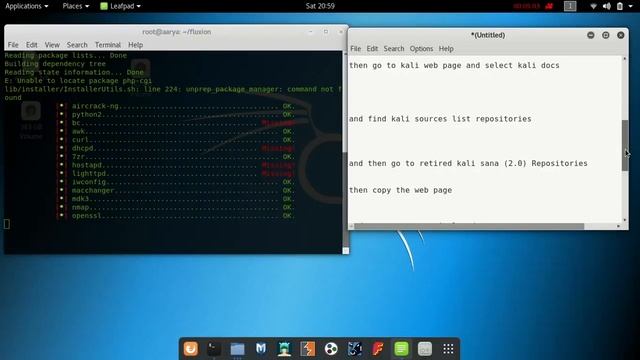Click Leafpad scroll right arrow

(x=619, y=226)
